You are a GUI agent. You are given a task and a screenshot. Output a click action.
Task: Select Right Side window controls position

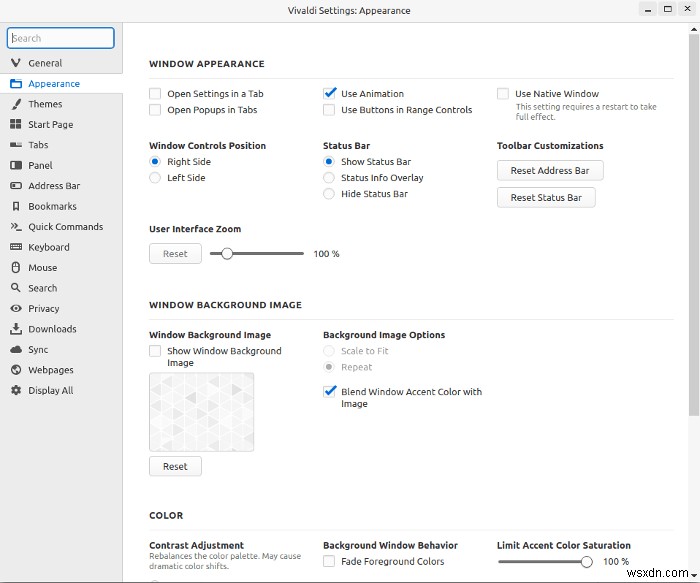[155, 162]
